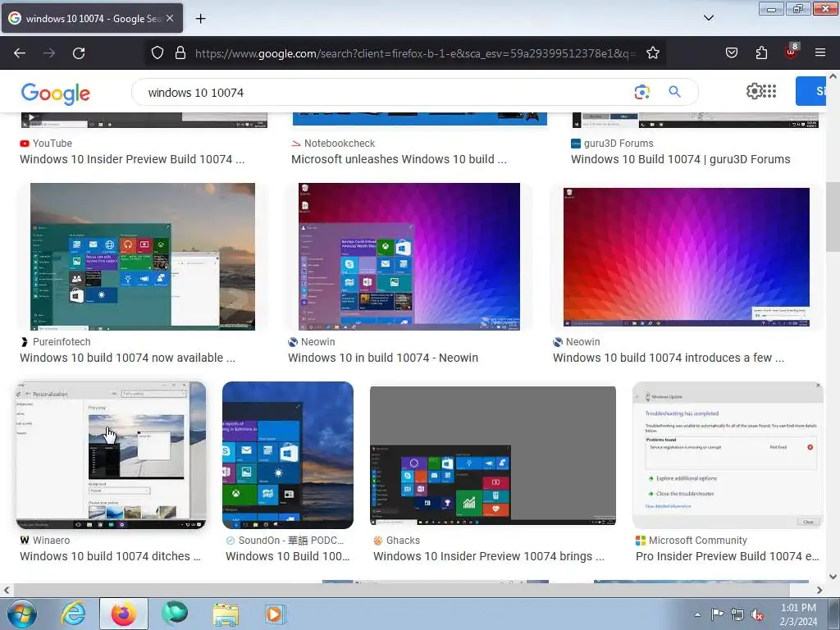Open the network tray icon
840x630 pixels.
coord(737,614)
